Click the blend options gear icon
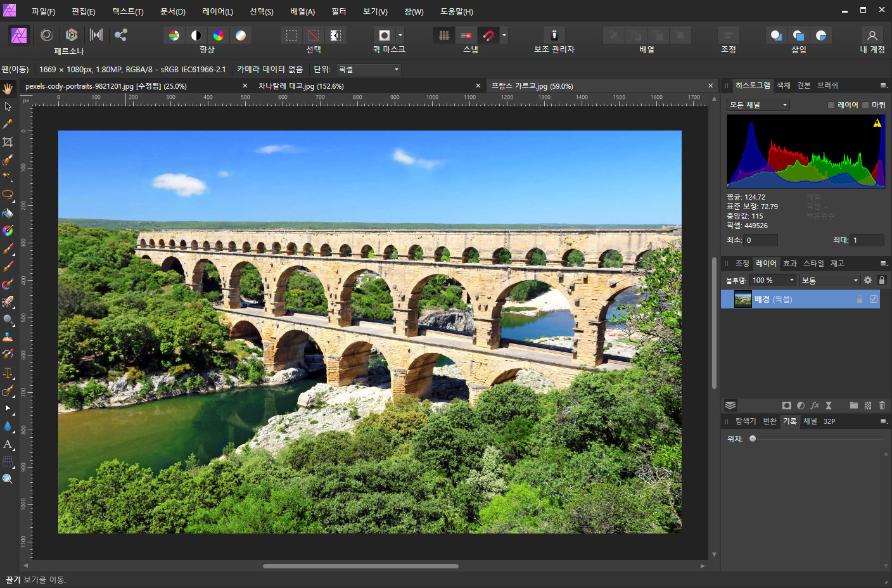 coord(868,280)
